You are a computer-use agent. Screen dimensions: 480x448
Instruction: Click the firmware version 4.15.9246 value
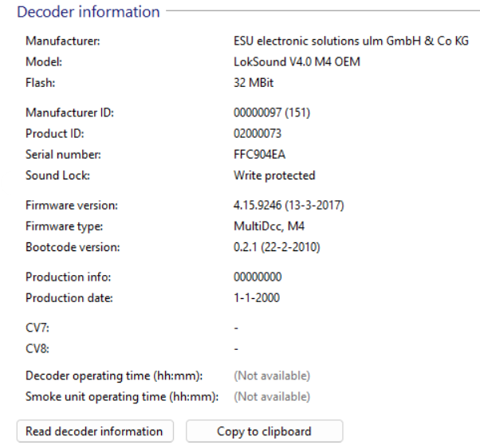pyautogui.click(x=289, y=206)
